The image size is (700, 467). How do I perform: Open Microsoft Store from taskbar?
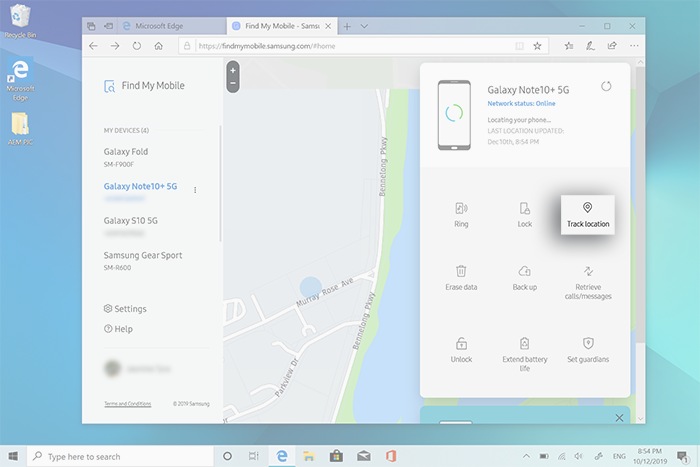point(336,456)
